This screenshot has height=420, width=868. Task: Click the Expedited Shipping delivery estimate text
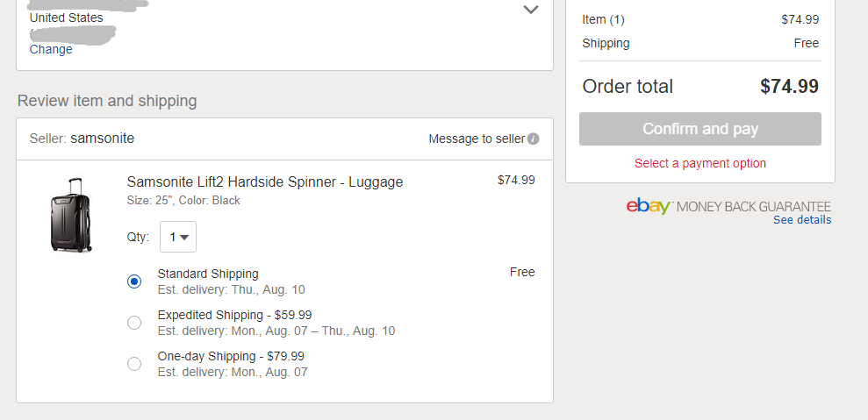tap(276, 331)
